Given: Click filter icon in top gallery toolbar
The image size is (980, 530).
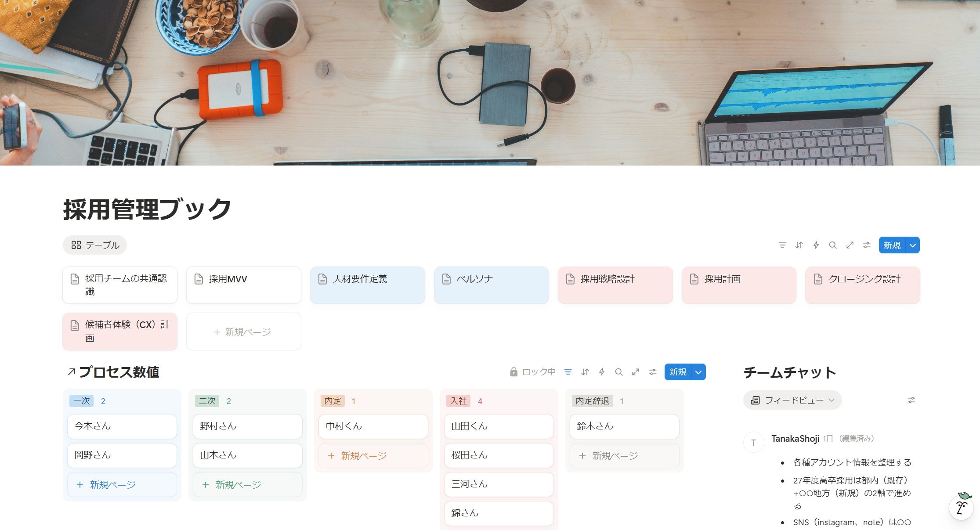Looking at the screenshot, I should pos(782,245).
